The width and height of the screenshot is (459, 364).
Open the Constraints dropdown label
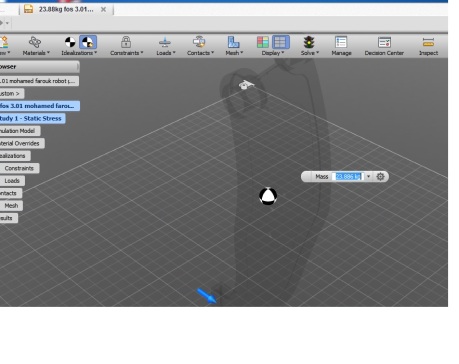tap(126, 53)
